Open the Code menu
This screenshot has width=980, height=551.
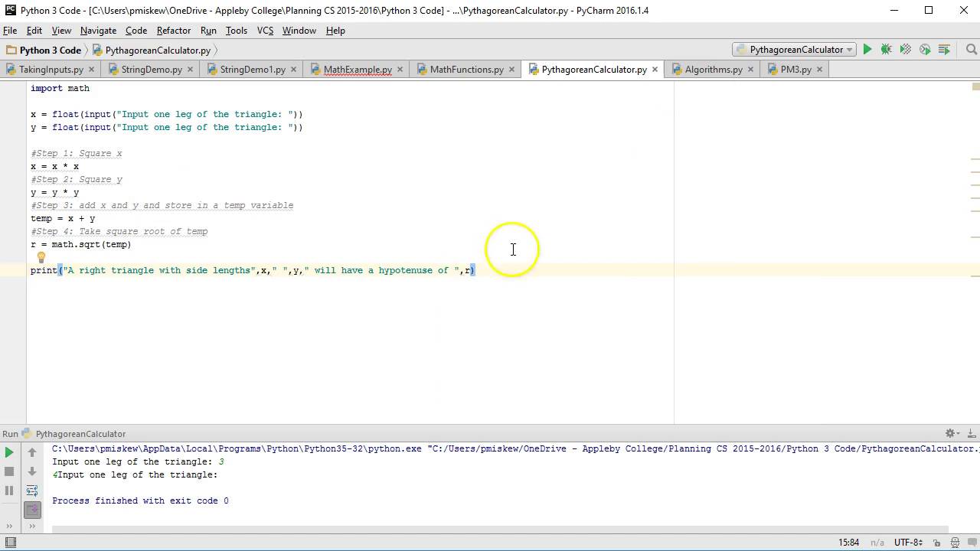(x=136, y=31)
